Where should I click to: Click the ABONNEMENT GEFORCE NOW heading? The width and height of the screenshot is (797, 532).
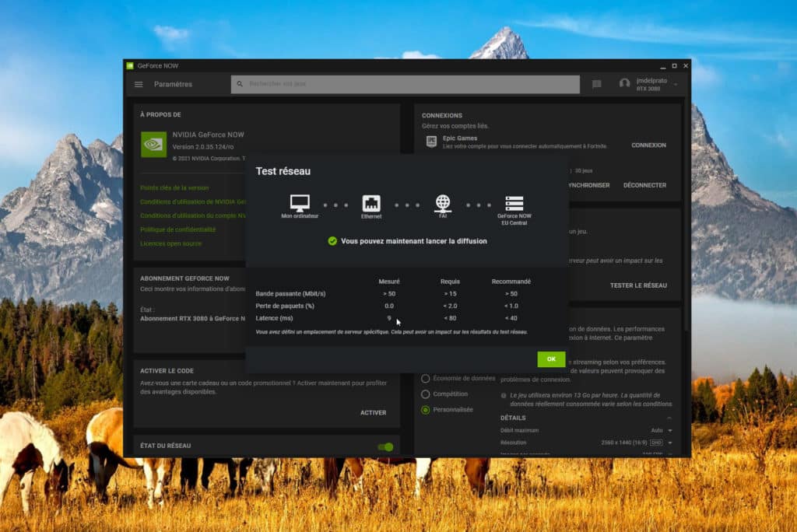(x=185, y=278)
